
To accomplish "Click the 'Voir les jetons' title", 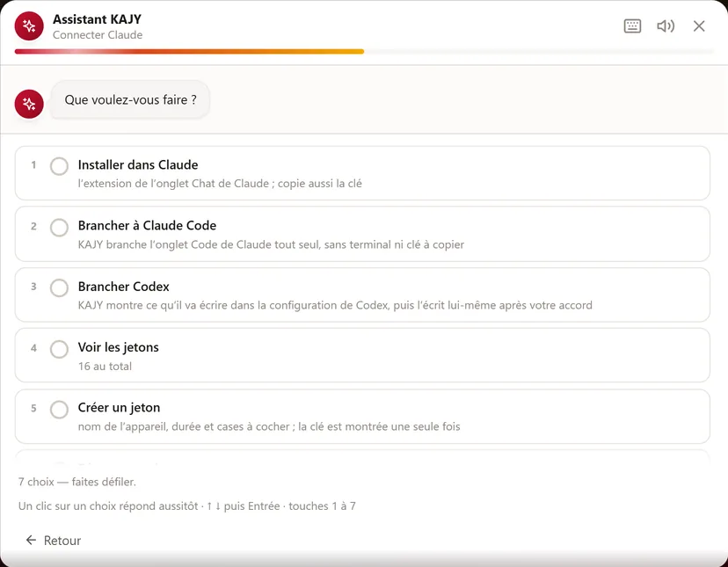I will pyautogui.click(x=119, y=347).
